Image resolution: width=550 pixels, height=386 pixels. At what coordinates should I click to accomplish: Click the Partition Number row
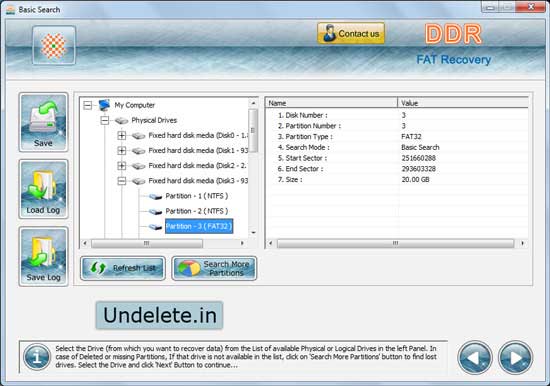coord(397,126)
